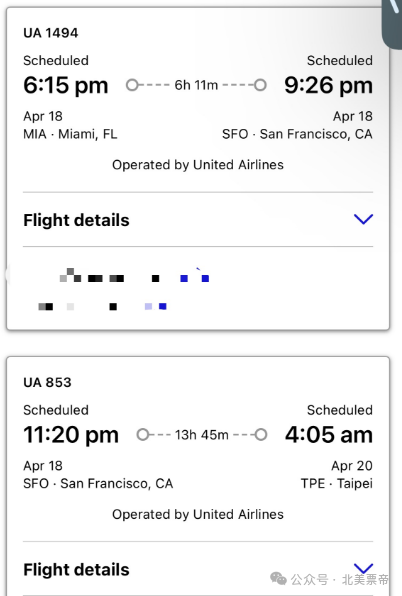This screenshot has width=402, height=596.
Task: Click the WeChat logo in the watermark
Action: pyautogui.click(x=278, y=579)
